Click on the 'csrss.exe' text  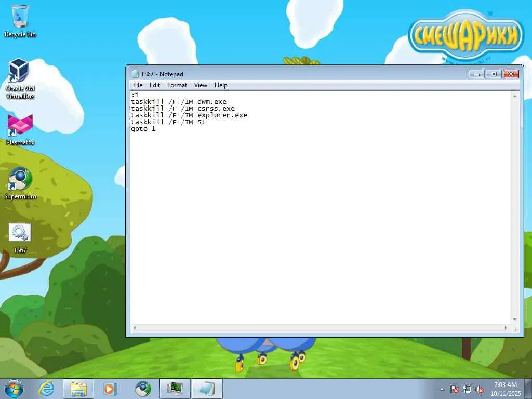216,109
